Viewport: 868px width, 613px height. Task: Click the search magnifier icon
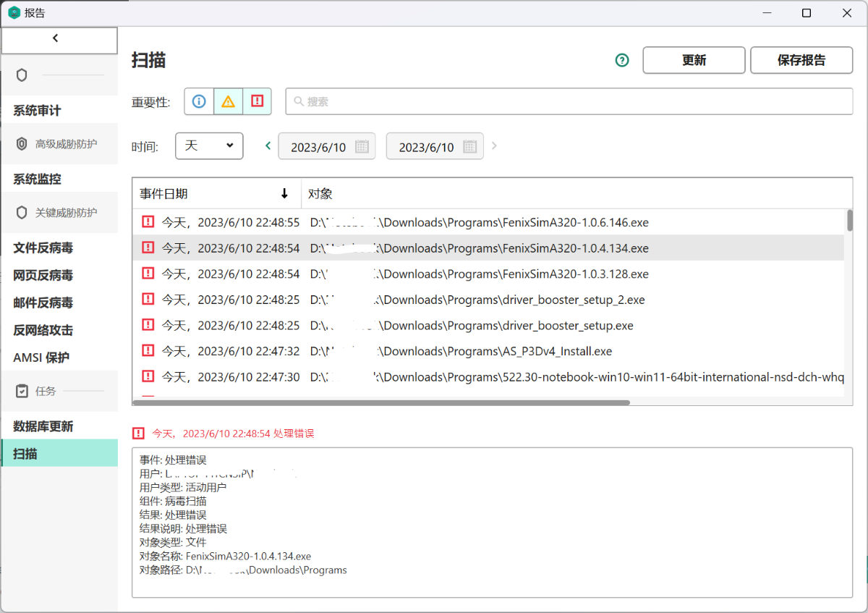298,101
